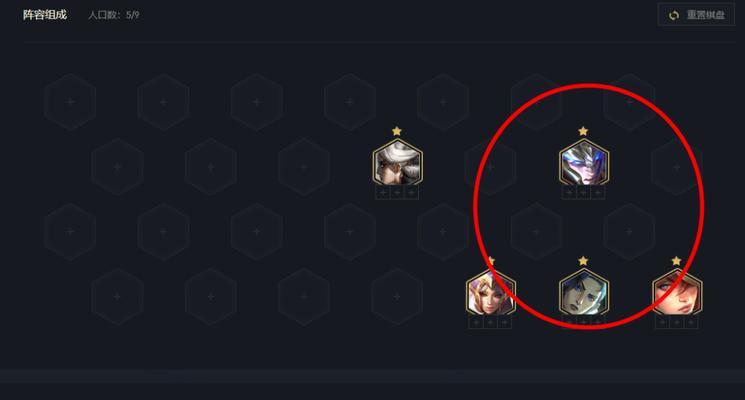Click empty hex between white-hat and blue-masked champions

click(490, 167)
